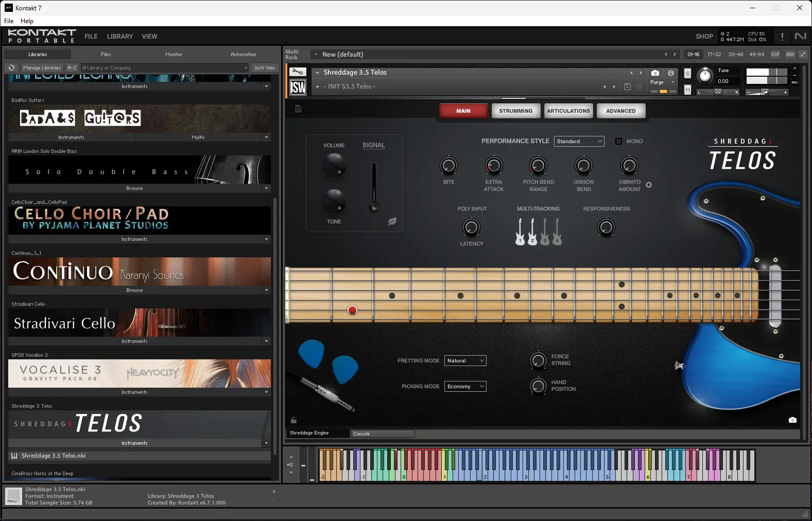Image resolution: width=812 pixels, height=521 pixels.
Task: Select multi-tracking guitar 3
Action: (x=545, y=232)
